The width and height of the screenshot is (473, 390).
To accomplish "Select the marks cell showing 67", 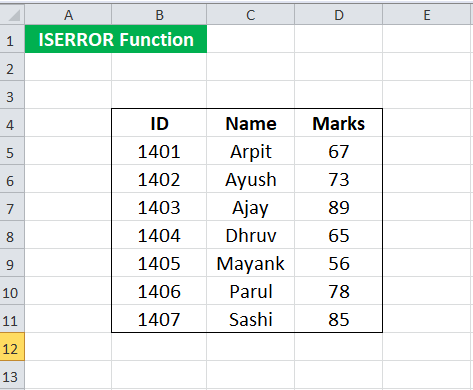I will (x=338, y=151).
